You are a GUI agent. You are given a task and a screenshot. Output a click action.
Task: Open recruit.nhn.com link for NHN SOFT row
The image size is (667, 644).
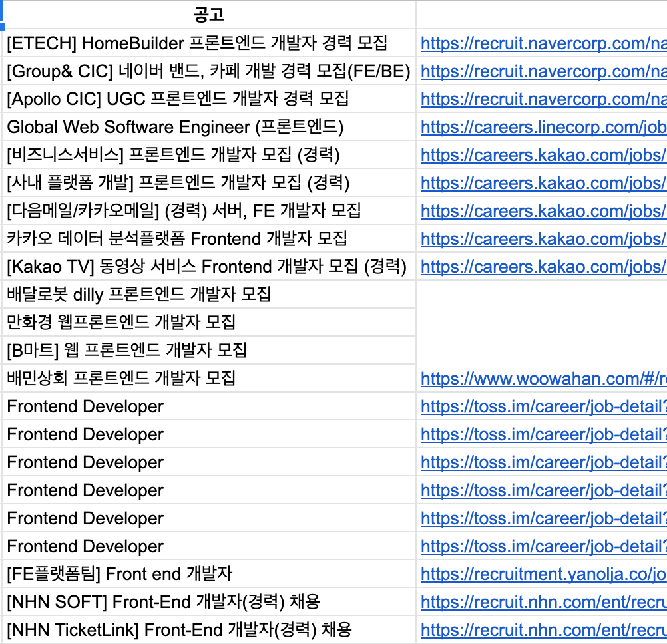pyautogui.click(x=544, y=603)
